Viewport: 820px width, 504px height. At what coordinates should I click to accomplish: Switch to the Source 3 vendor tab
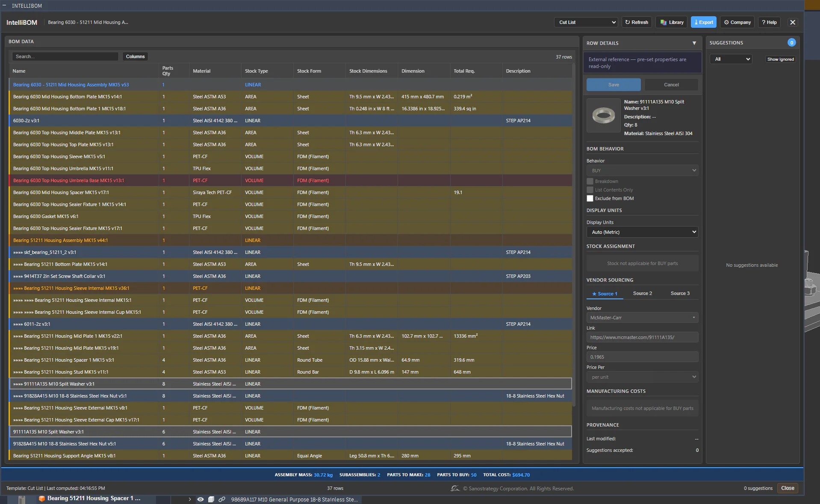click(680, 294)
